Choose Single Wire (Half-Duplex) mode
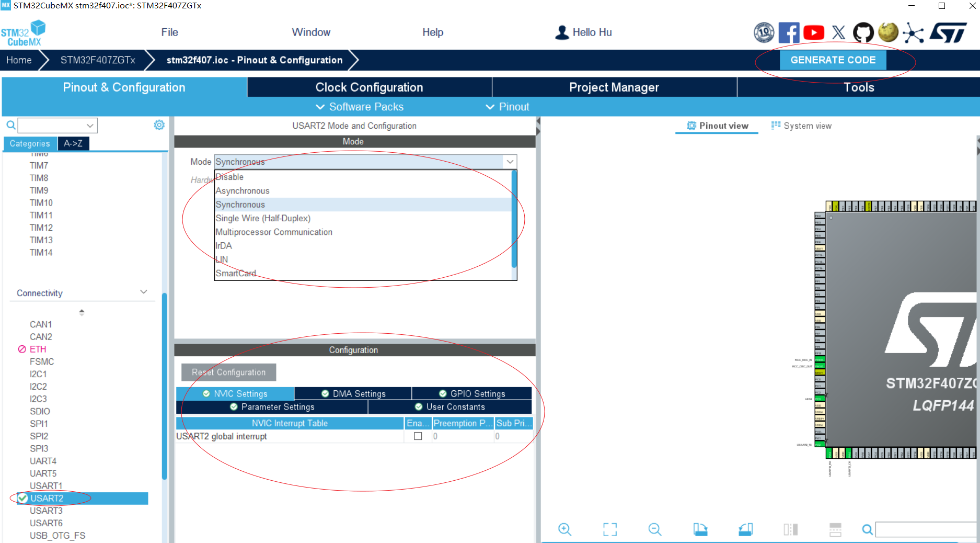Screen dimensions: 980x543 363,218
